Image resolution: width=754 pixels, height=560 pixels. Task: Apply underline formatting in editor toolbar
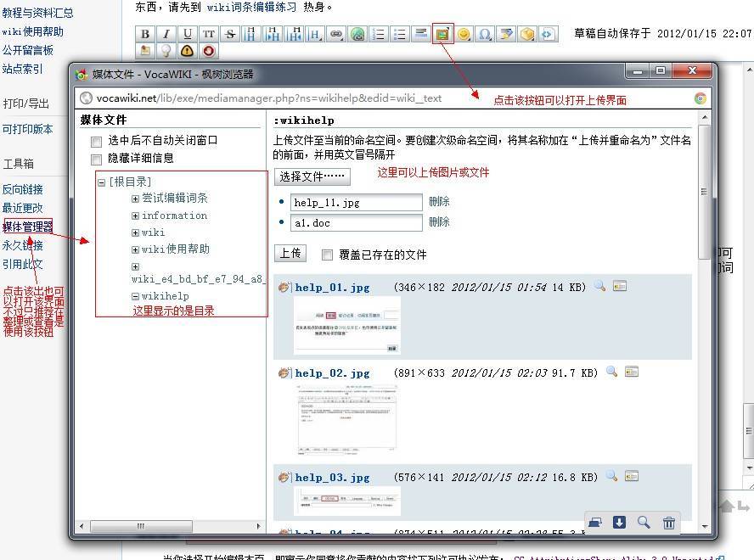(188, 34)
